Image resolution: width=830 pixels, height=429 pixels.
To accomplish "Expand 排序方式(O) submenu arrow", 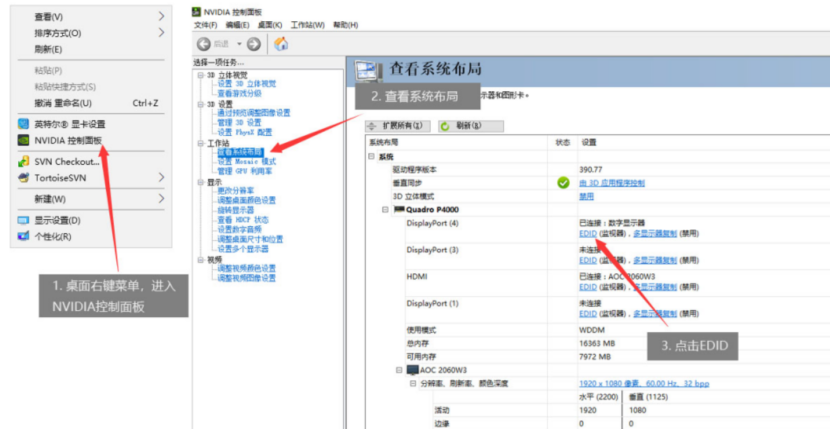I will (161, 33).
